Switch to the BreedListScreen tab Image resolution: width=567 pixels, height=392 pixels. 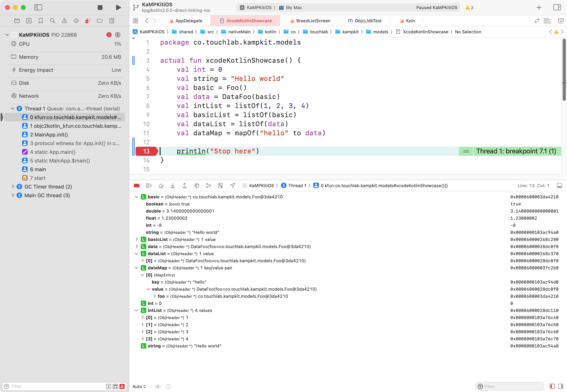point(309,21)
